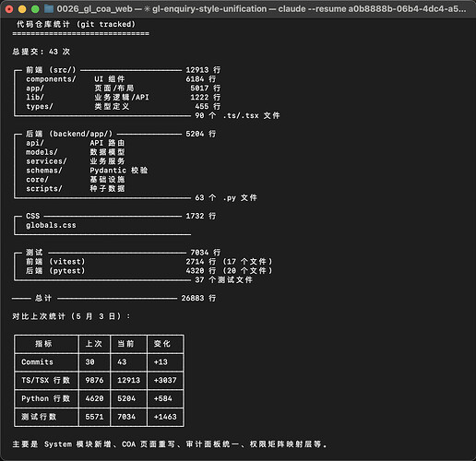Image resolution: width=476 pixels, height=461 pixels.
Task: Click the yellow minimize window button
Action: pyautogui.click(x=22, y=9)
